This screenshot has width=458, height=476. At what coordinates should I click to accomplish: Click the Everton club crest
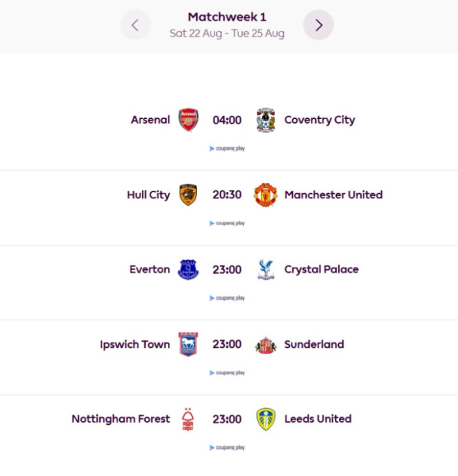pos(189,269)
